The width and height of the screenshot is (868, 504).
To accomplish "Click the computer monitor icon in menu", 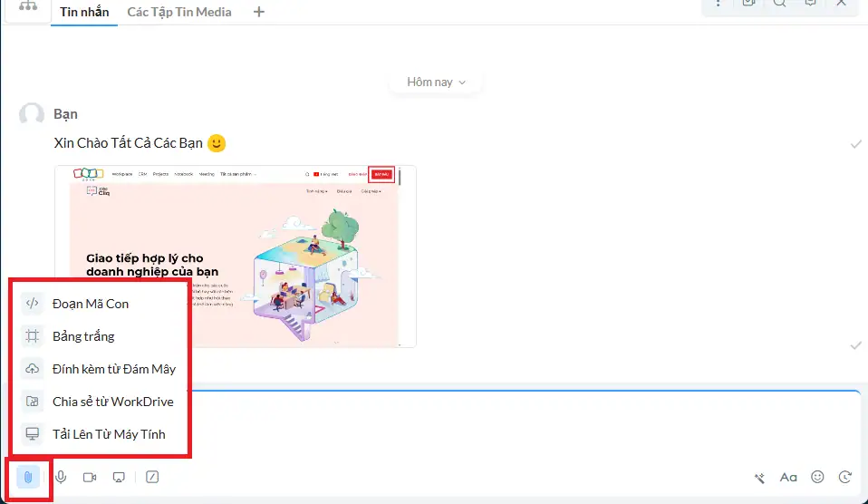I will point(32,433).
